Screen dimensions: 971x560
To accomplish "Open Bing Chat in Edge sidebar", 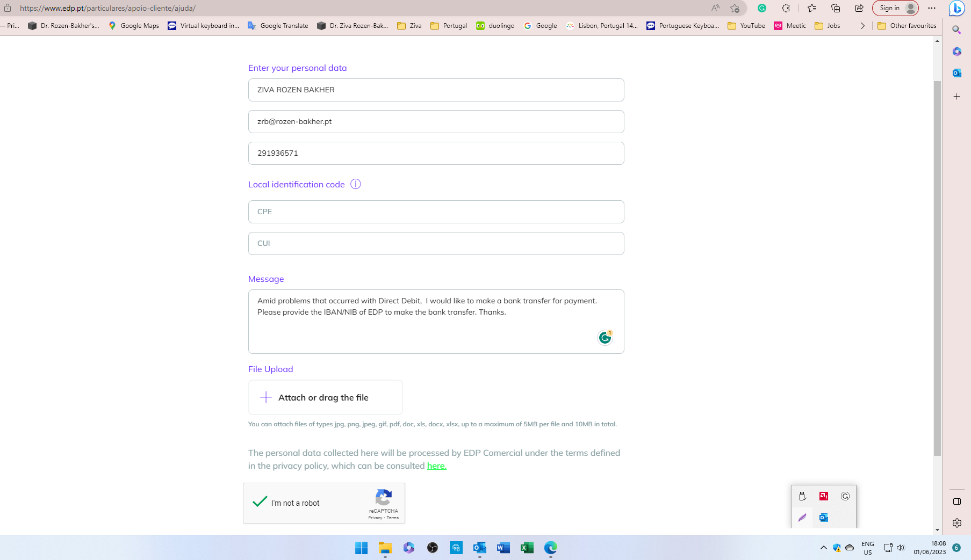I will pyautogui.click(x=958, y=8).
